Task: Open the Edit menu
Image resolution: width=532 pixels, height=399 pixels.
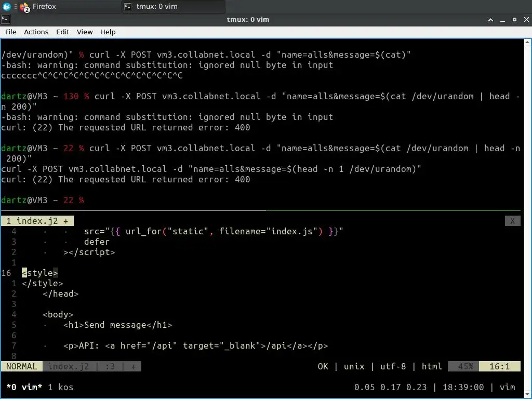Action: (x=62, y=32)
